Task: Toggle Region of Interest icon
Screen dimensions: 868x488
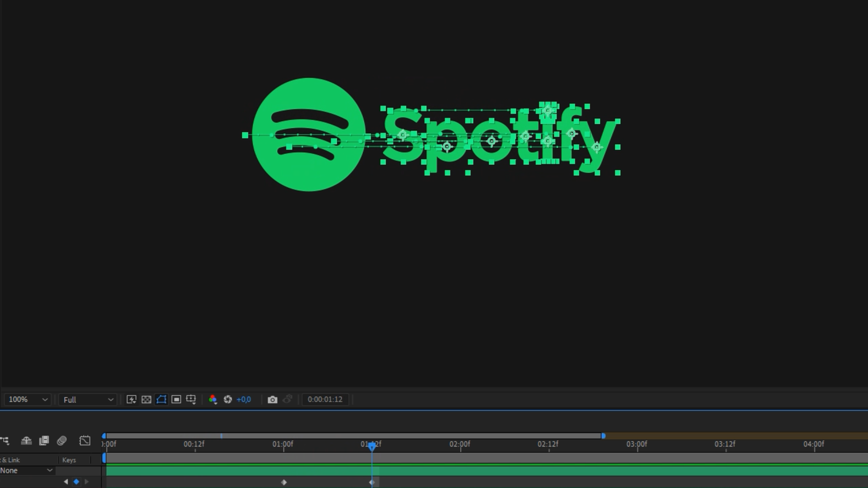Action: tap(176, 399)
